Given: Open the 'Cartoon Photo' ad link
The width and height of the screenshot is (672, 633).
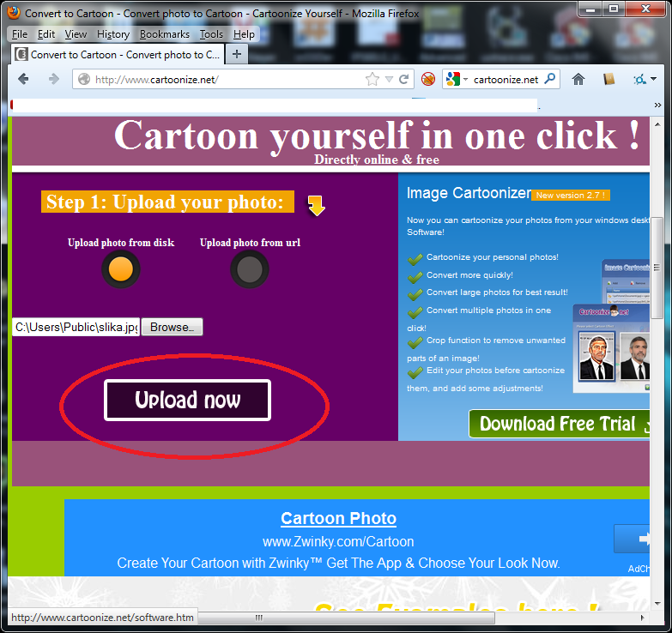Looking at the screenshot, I should coord(338,518).
